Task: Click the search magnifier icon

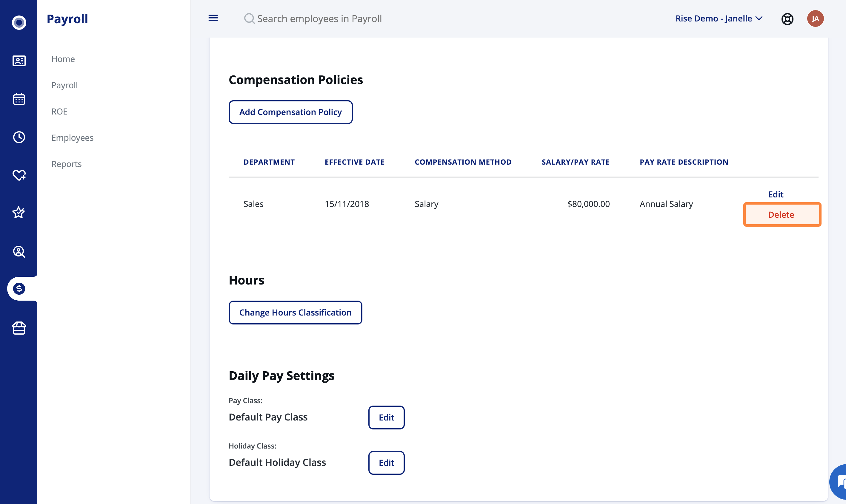Action: tap(249, 18)
